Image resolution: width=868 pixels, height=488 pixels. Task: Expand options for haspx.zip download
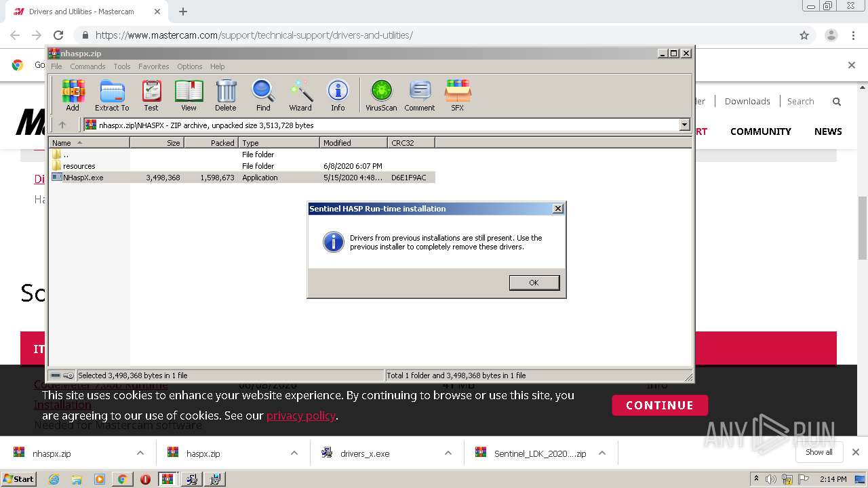pyautogui.click(x=294, y=453)
